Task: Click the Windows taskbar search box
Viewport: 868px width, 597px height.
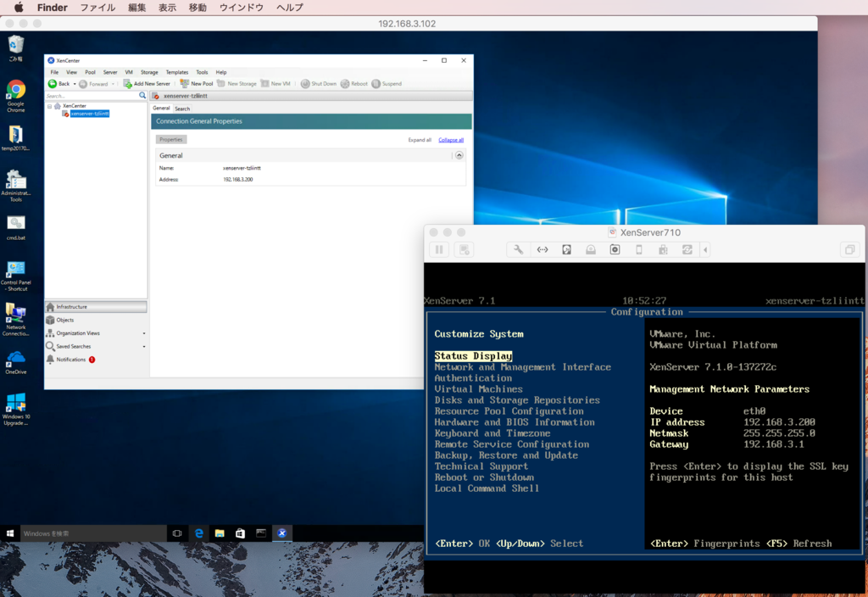Action: 93,533
